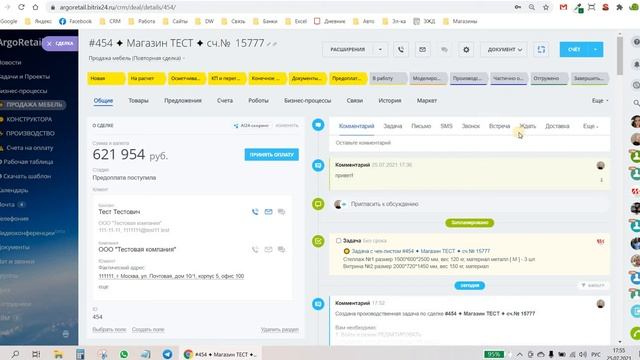Image resolution: width=640 pixels, height=360 pixels.
Task: Open the Документ dropdown
Action: [x=504, y=49]
